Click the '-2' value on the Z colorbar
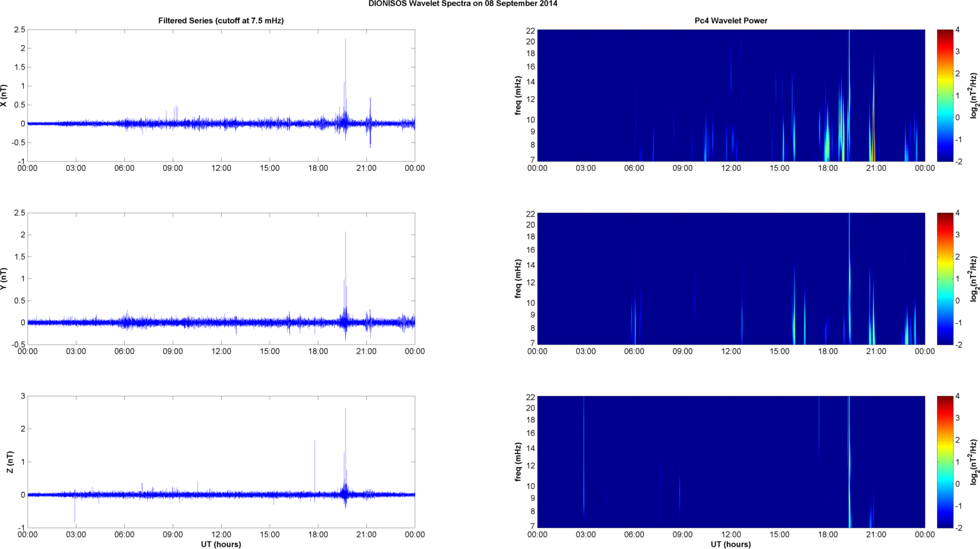 [x=959, y=528]
